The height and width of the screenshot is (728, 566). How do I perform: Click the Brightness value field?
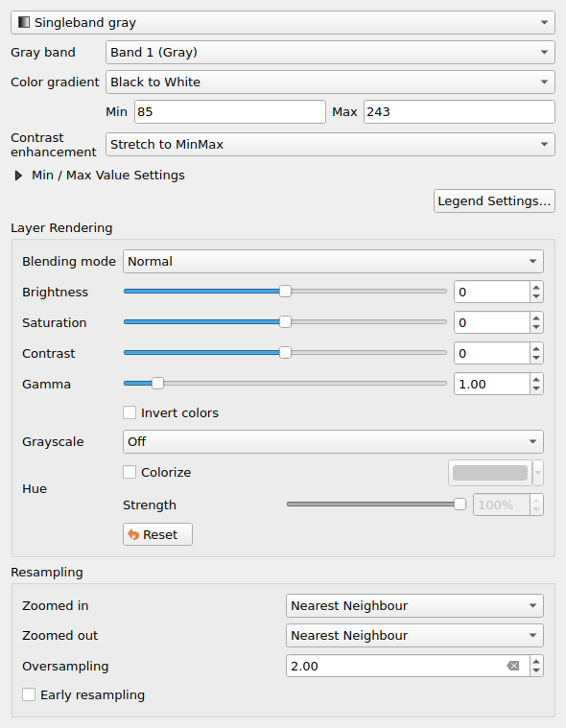[492, 292]
